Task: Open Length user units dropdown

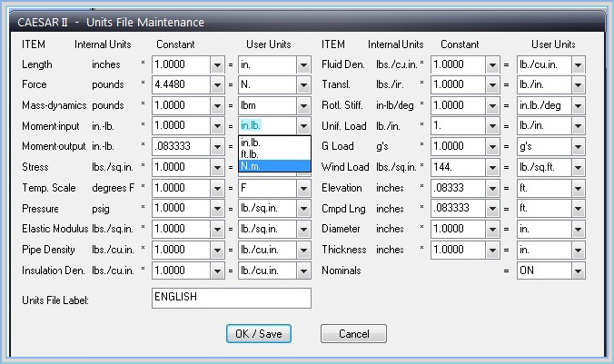Action: coord(303,64)
